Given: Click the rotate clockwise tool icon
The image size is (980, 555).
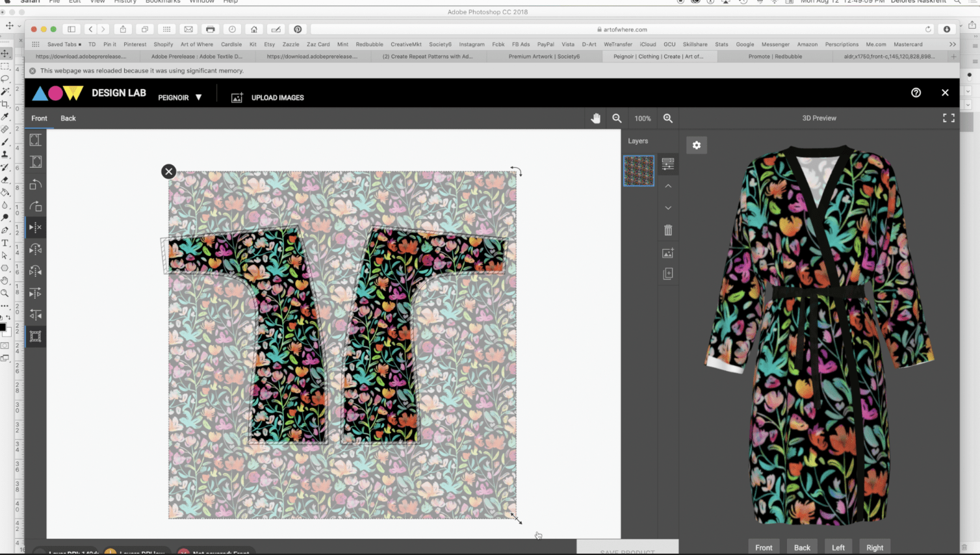Looking at the screenshot, I should [x=36, y=207].
